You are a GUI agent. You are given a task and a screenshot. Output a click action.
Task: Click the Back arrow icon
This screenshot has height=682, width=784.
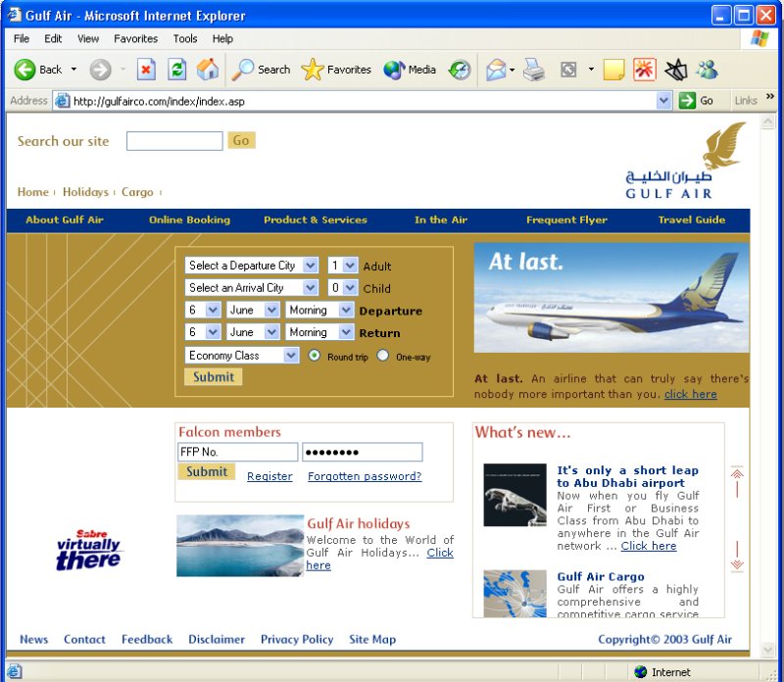(x=24, y=70)
